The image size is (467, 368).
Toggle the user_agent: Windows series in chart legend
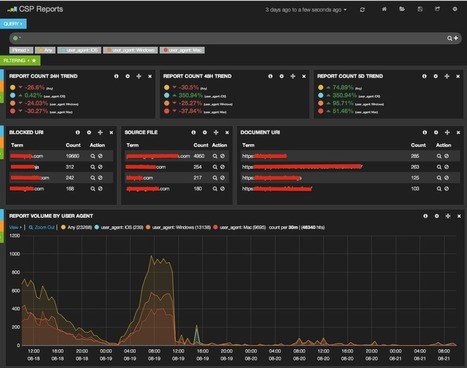(x=178, y=227)
